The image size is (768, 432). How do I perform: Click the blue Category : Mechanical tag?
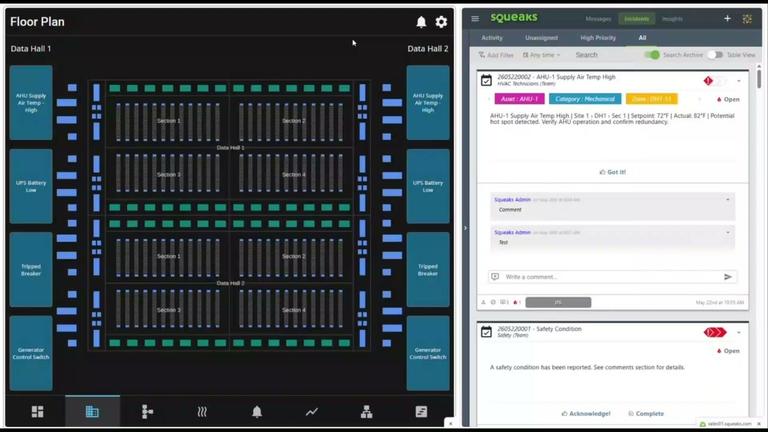[x=585, y=99]
